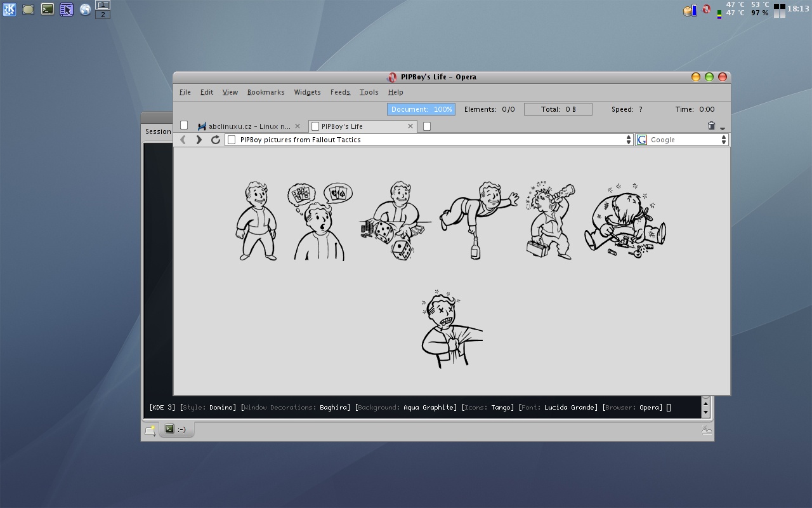
Task: Click the Google search field
Action: pos(682,140)
